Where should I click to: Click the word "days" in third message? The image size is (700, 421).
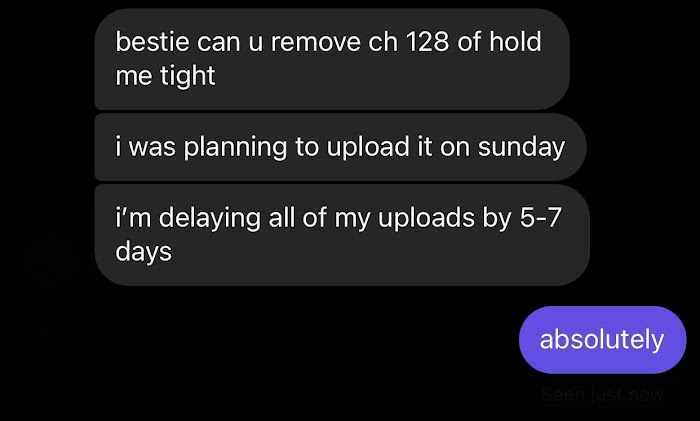coord(143,251)
